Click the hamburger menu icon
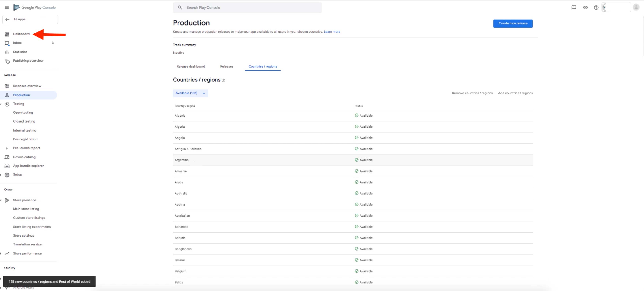This screenshot has height=291, width=644. click(x=7, y=8)
